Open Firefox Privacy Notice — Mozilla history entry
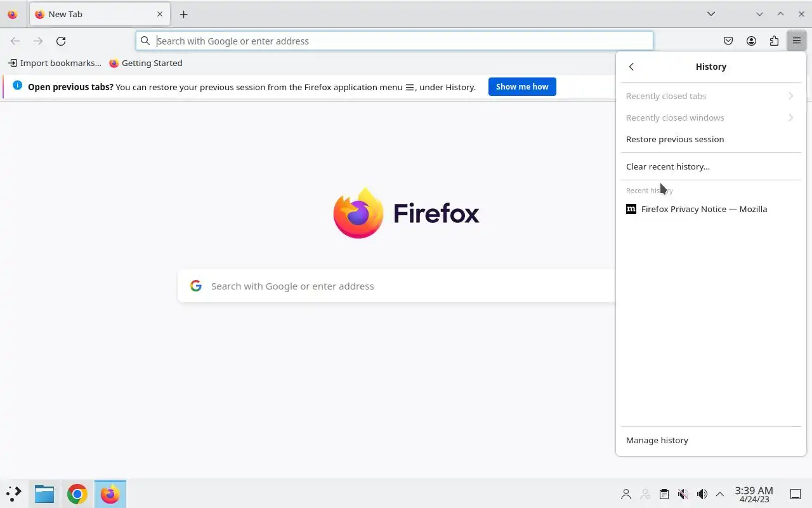Viewport: 812px width, 508px height. coord(710,209)
